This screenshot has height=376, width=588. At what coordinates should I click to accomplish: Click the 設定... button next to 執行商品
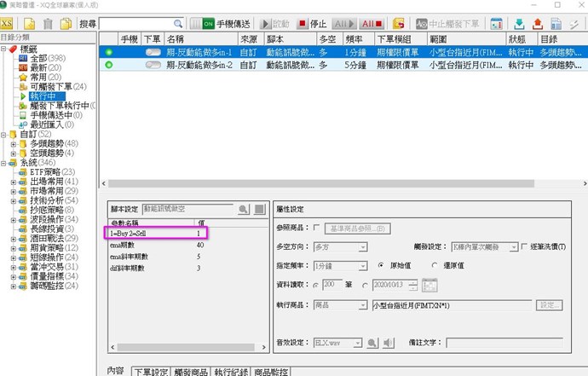(x=550, y=304)
